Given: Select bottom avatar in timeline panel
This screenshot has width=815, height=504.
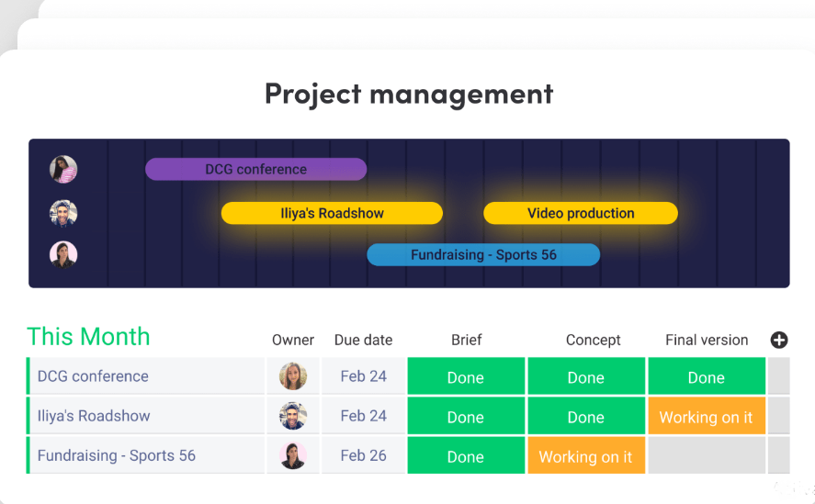Looking at the screenshot, I should coord(63,254).
